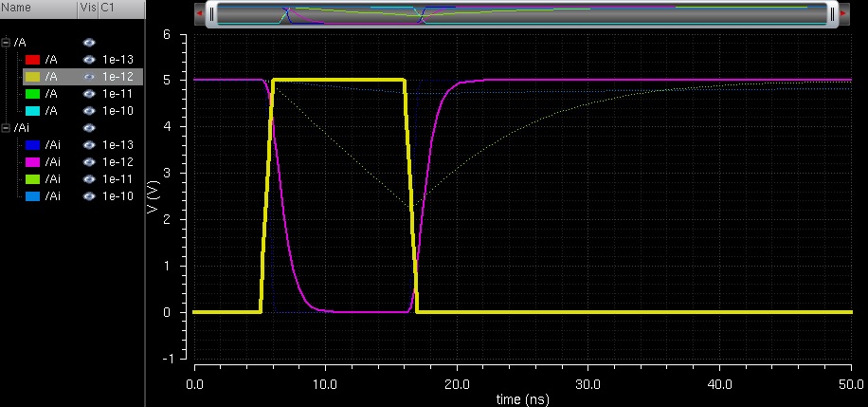Toggle eye icon for /Ai 1e-12 magenta trace

tap(89, 162)
